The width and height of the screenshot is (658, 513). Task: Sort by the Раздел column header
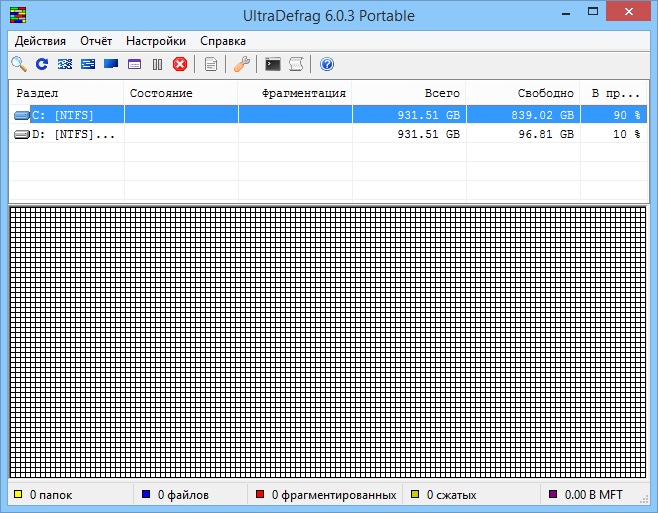coord(67,93)
